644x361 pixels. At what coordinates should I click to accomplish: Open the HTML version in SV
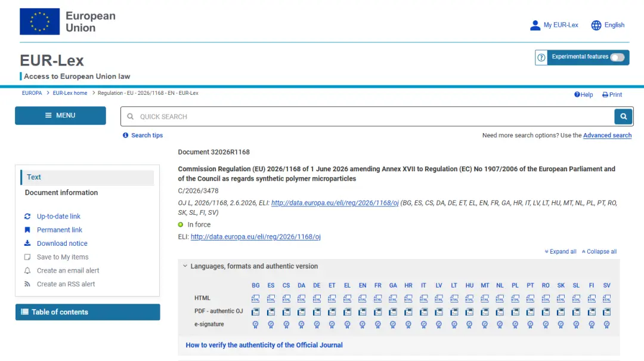pyautogui.click(x=606, y=298)
